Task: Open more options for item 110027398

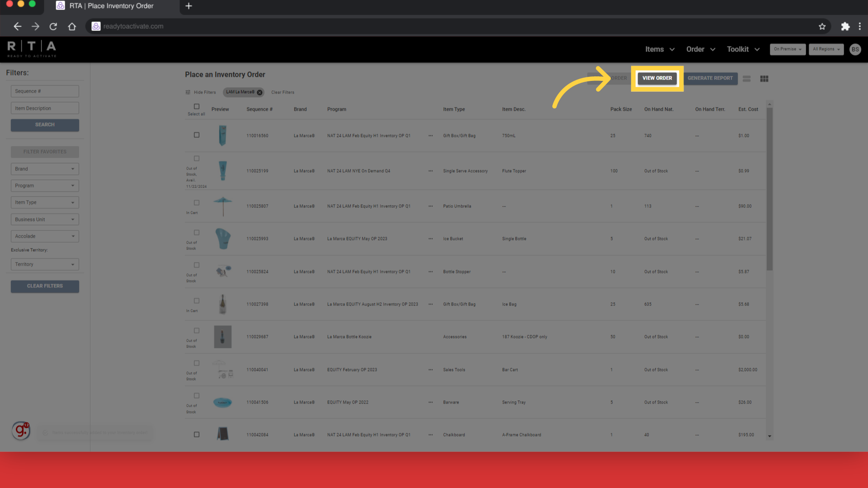Action: (x=430, y=304)
